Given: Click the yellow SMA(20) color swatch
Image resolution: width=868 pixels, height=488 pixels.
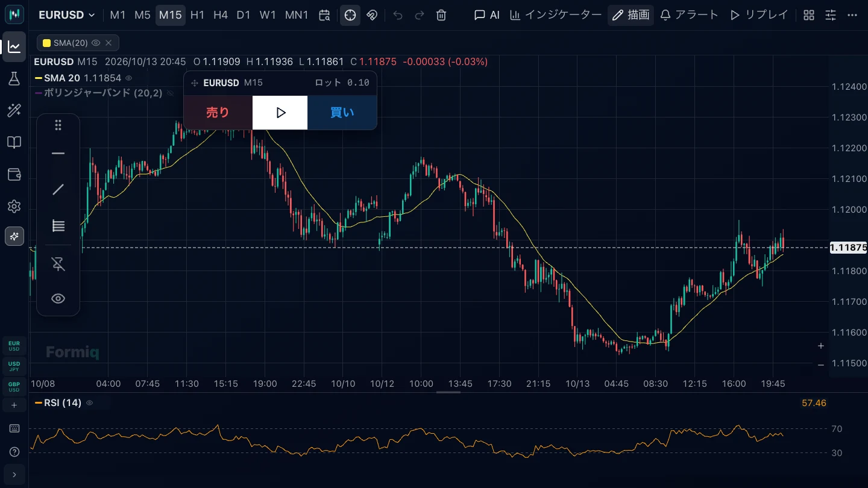Looking at the screenshot, I should pyautogui.click(x=46, y=43).
